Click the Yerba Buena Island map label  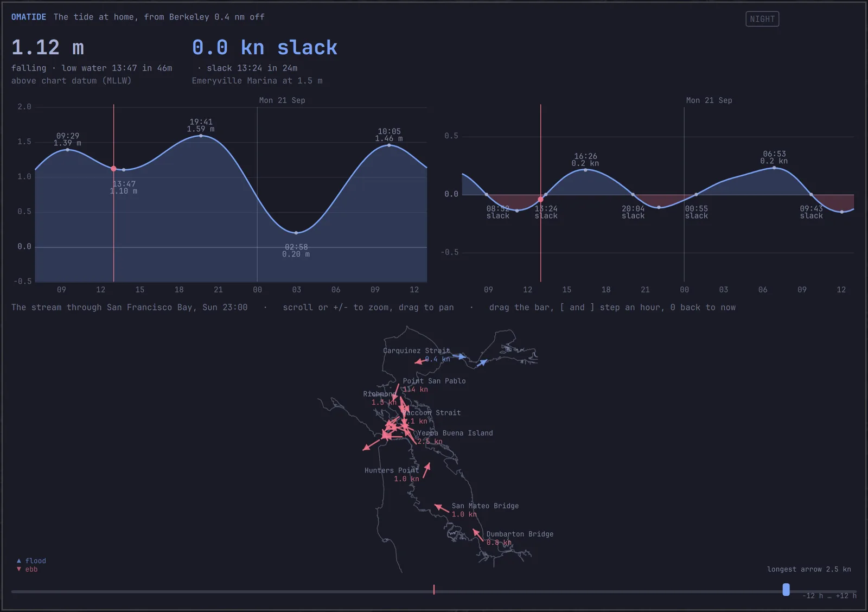[455, 433]
